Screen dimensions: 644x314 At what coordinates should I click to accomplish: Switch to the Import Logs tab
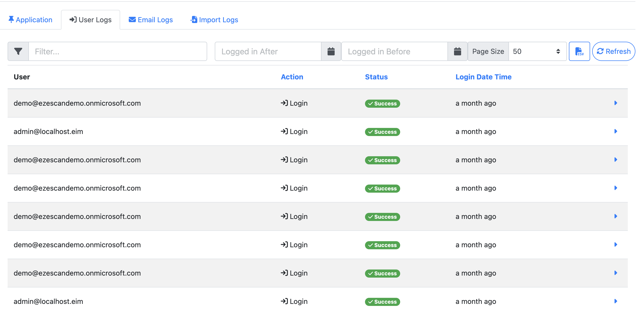[218, 20]
